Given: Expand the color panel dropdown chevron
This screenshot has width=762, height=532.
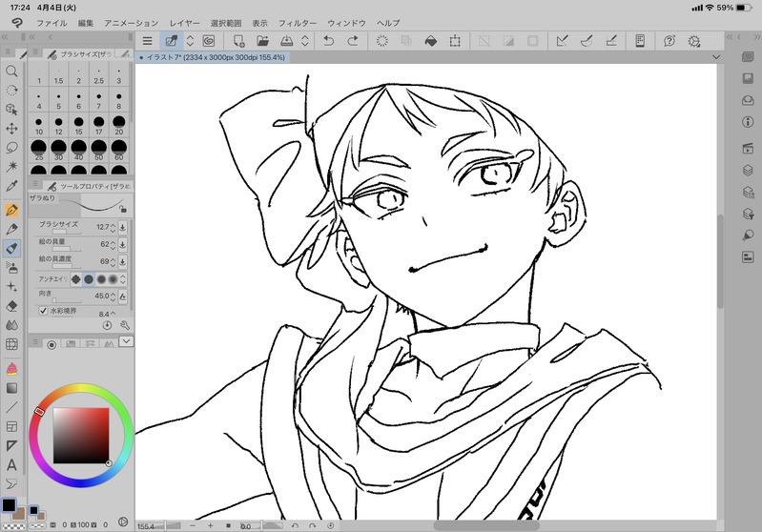Looking at the screenshot, I should pyautogui.click(x=126, y=341).
